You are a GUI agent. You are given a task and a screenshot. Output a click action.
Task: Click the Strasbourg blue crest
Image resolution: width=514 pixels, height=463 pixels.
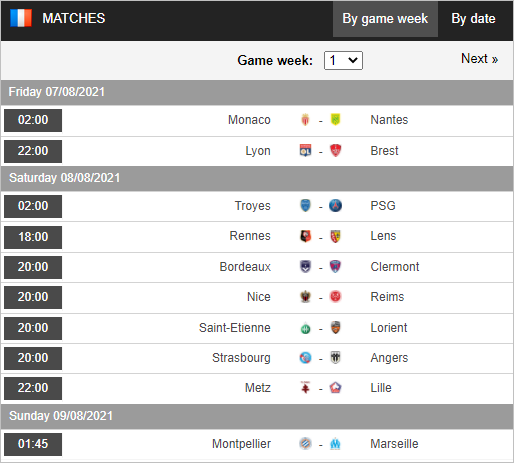305,358
